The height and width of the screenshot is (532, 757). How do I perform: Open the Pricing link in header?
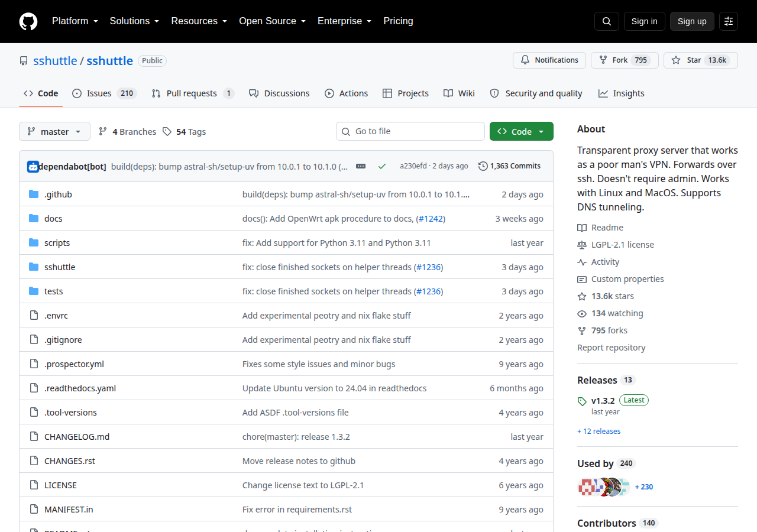[399, 21]
